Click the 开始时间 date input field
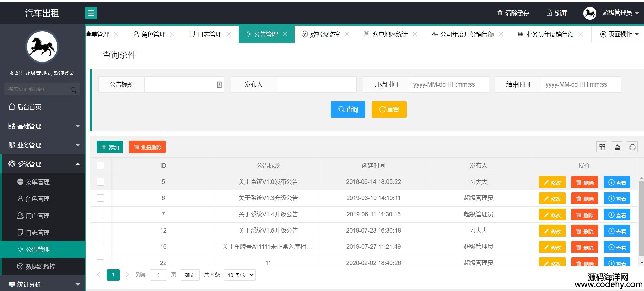The height and width of the screenshot is (291, 644). pos(449,84)
